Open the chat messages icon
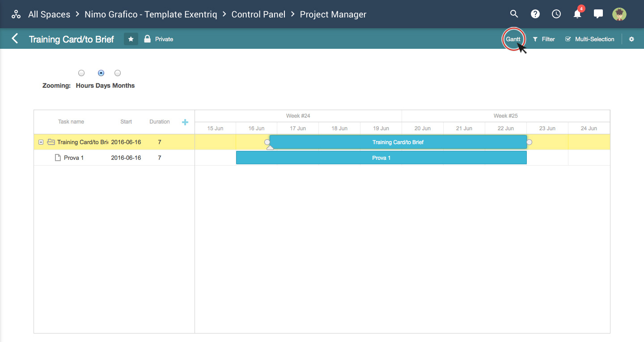 [x=598, y=14]
